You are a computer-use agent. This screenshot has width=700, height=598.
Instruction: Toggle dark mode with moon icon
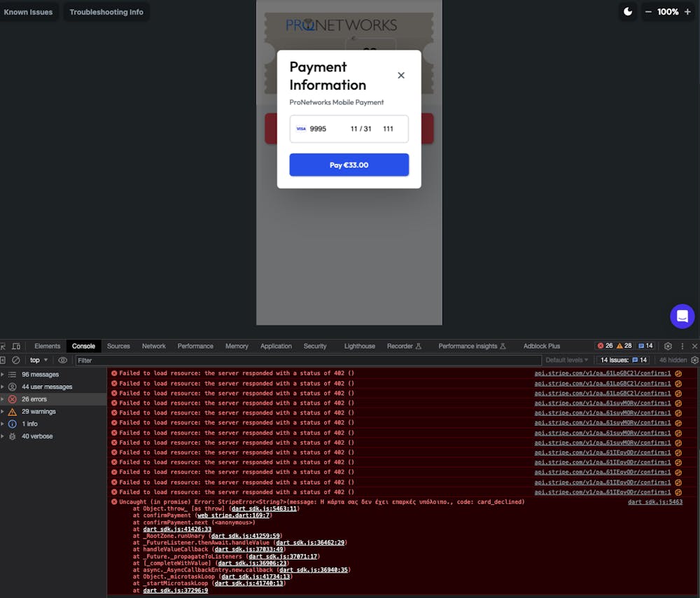pos(628,12)
